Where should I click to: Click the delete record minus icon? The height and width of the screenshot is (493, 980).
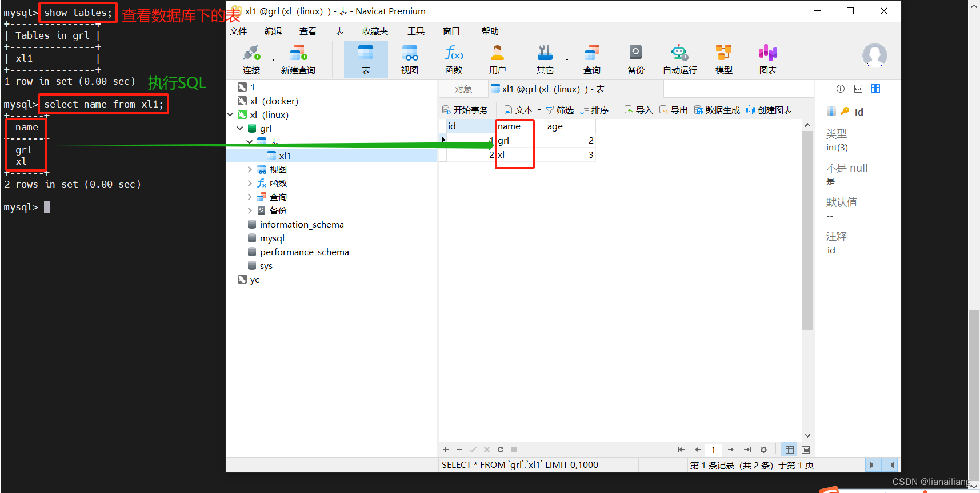459,450
